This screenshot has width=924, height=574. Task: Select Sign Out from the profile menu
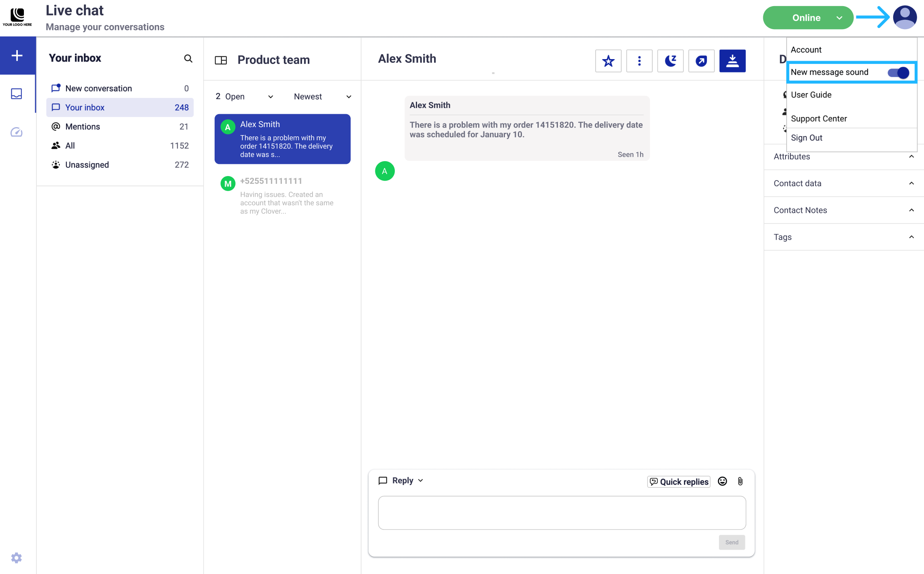[807, 138]
